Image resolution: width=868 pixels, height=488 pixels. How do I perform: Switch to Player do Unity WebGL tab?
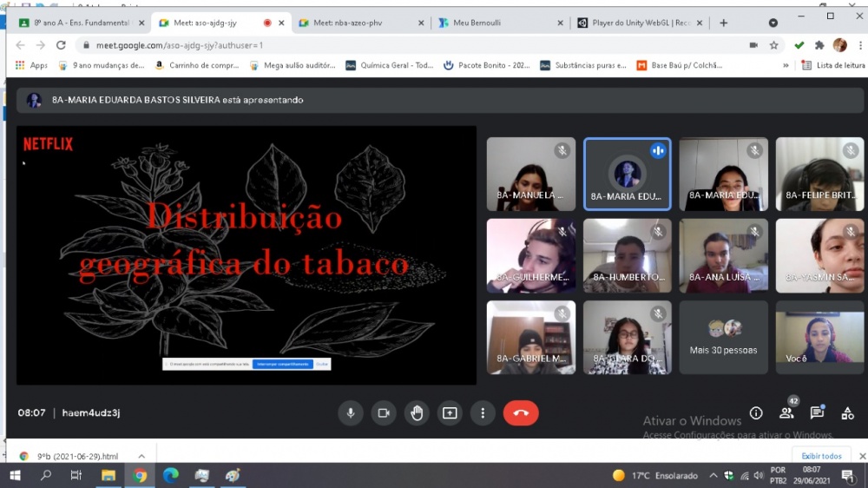640,23
